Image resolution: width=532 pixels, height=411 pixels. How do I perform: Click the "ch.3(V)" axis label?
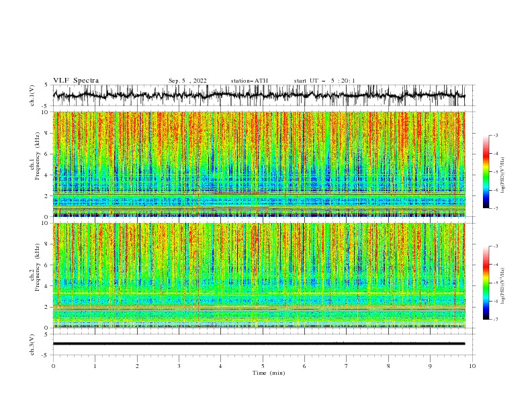[32, 345]
